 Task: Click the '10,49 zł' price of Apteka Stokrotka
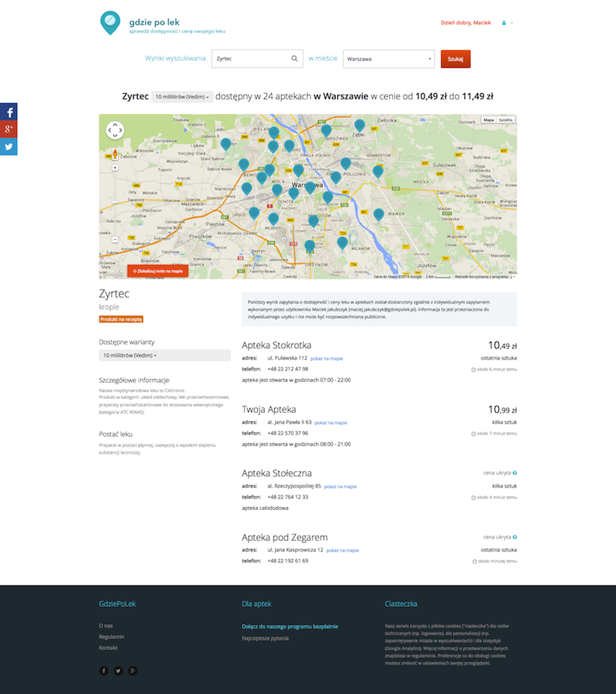pyautogui.click(x=502, y=345)
